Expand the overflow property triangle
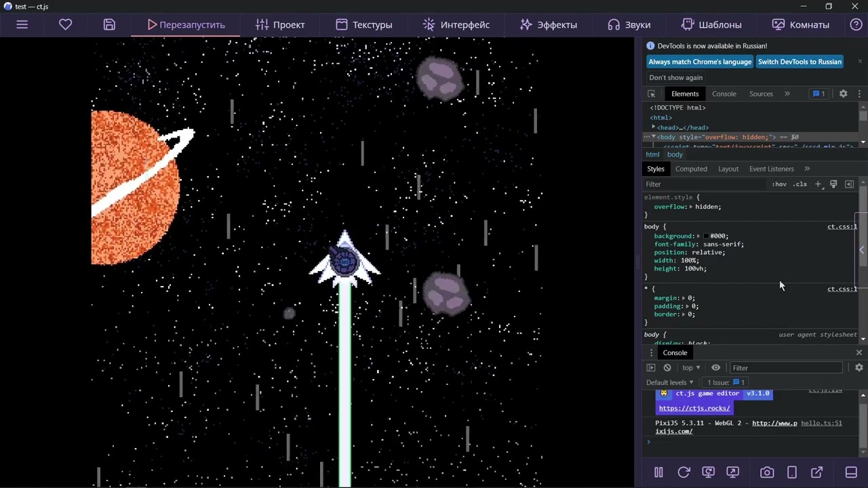 pyautogui.click(x=691, y=207)
